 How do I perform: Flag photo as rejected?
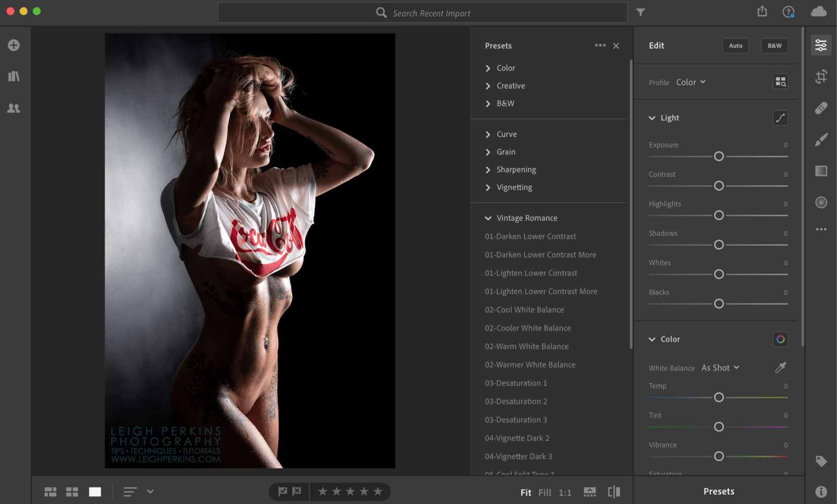pyautogui.click(x=297, y=491)
